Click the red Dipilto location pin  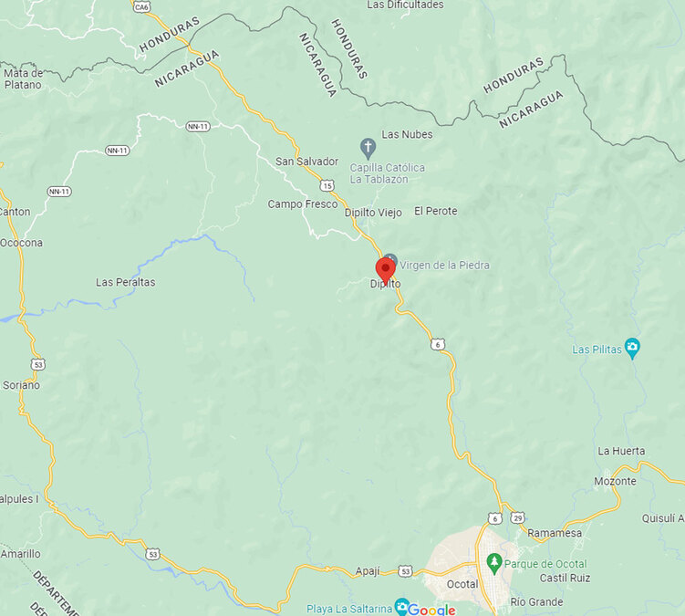[385, 271]
